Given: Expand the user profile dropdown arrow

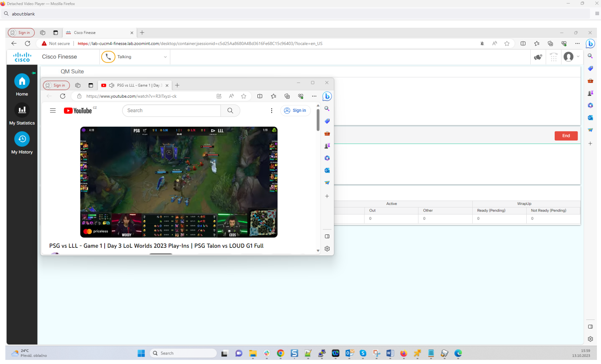Looking at the screenshot, I should click(578, 57).
